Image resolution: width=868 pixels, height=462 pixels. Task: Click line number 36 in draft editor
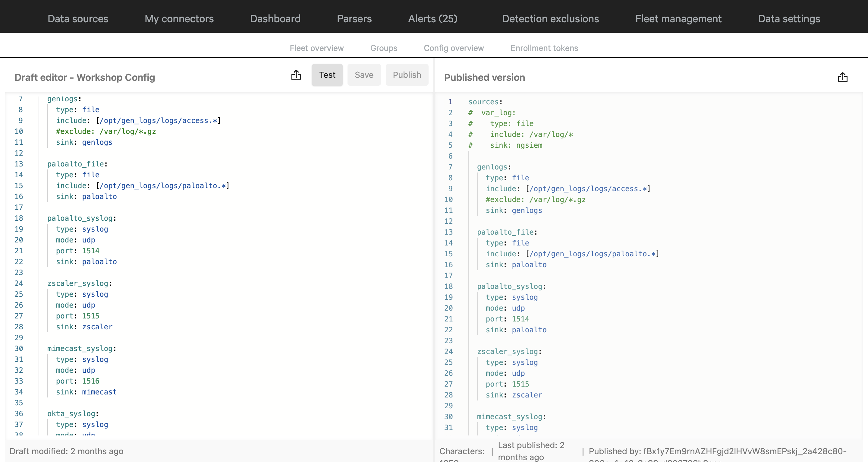pos(19,413)
